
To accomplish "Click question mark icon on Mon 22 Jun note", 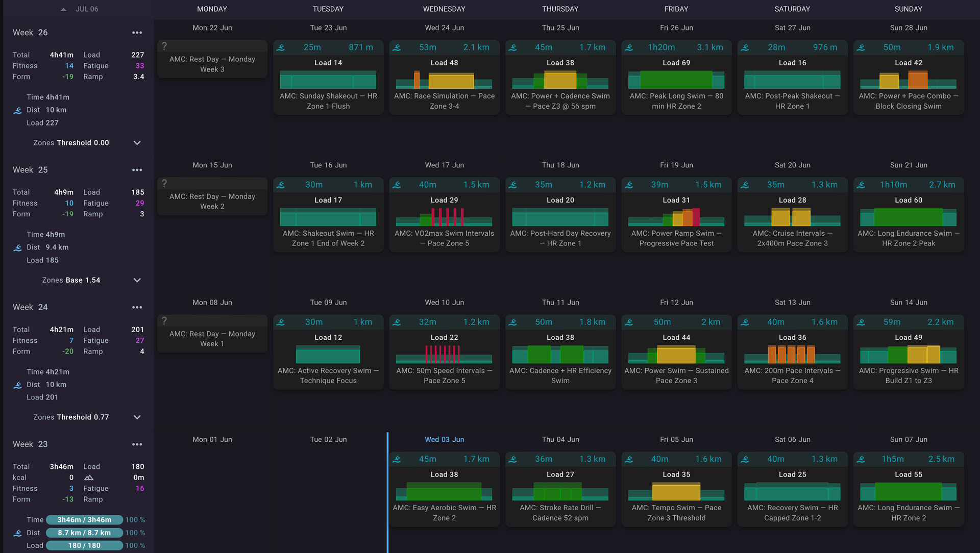I will pyautogui.click(x=164, y=46).
